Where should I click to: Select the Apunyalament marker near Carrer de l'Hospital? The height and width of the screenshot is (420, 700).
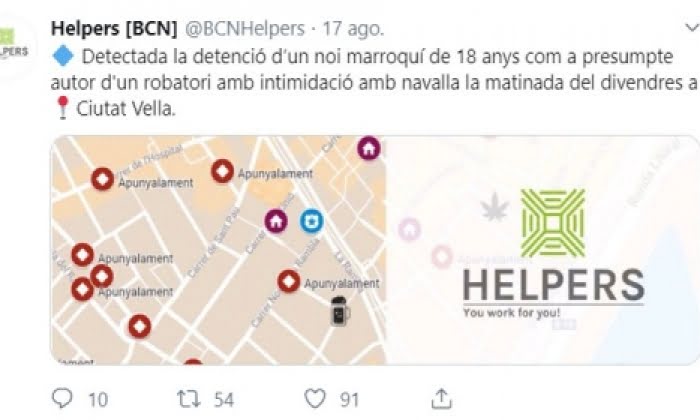click(103, 179)
